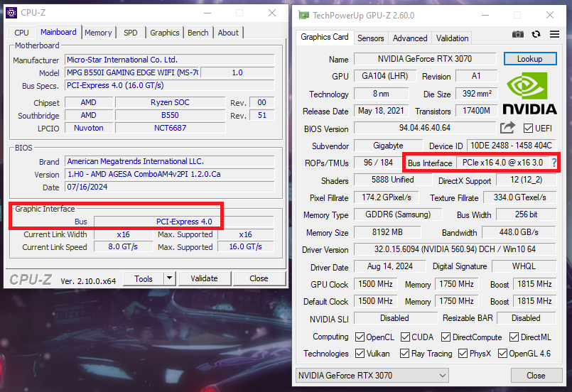
Task: Toggle the UEFI checkbox
Action: (x=528, y=129)
